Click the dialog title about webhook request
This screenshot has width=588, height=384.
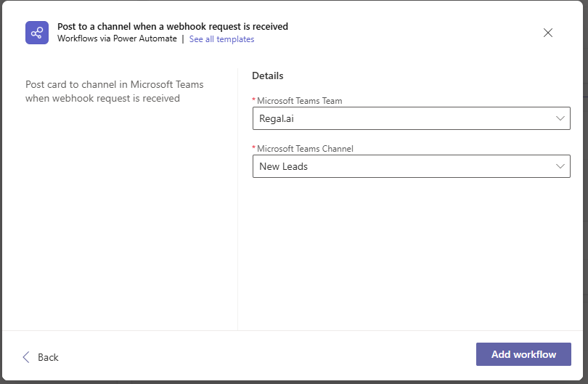coord(173,27)
